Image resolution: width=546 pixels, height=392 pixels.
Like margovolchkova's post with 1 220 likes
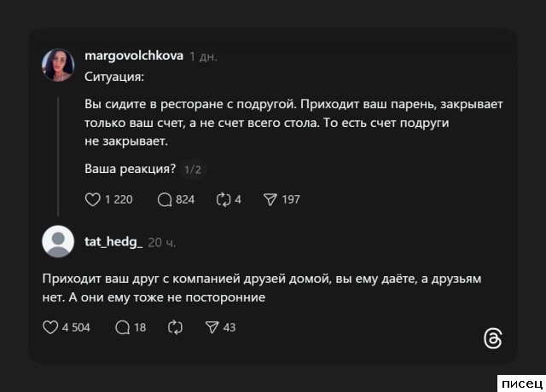(x=94, y=199)
